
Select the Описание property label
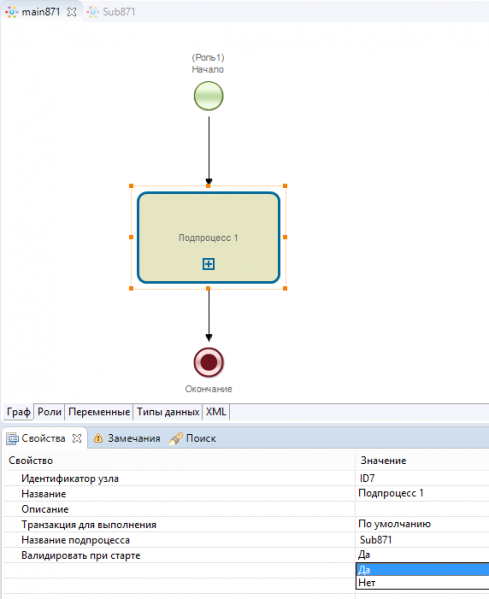pyautogui.click(x=45, y=509)
